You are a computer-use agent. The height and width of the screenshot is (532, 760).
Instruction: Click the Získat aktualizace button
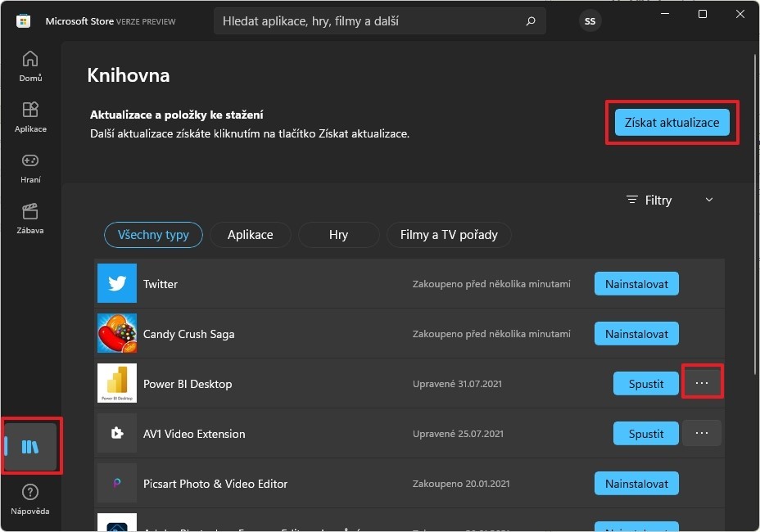pyautogui.click(x=672, y=123)
